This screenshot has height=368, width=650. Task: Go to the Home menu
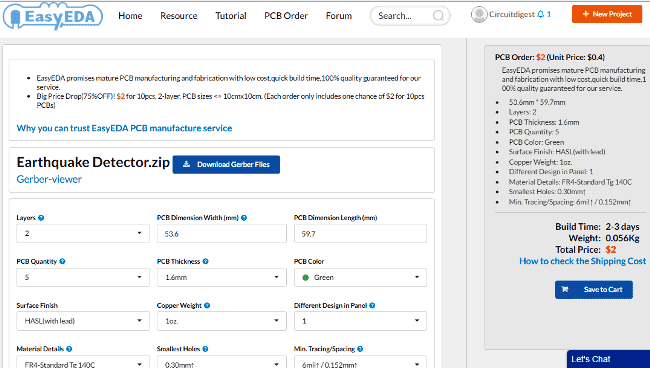click(130, 16)
